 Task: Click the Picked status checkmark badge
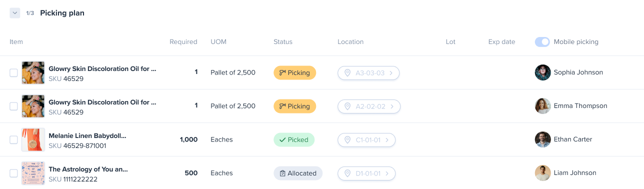pyautogui.click(x=294, y=139)
